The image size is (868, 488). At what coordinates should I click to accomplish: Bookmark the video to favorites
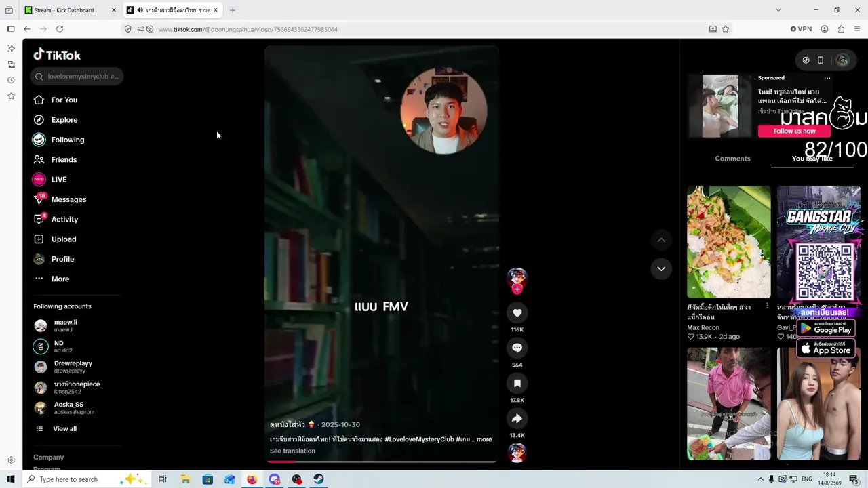coord(517,383)
